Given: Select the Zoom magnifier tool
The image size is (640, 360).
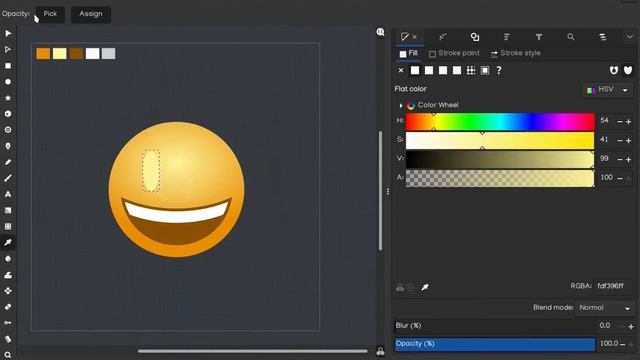Looking at the screenshot, I should pos(8,355).
